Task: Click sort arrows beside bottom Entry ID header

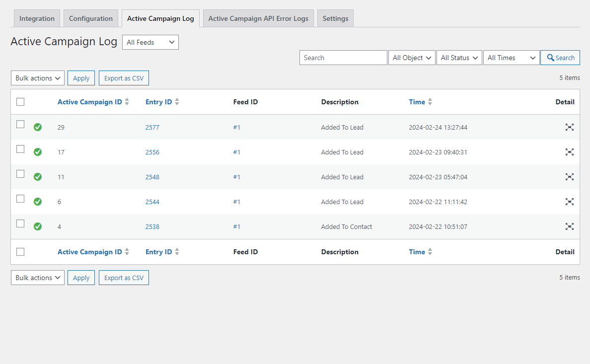Action: 177,252
